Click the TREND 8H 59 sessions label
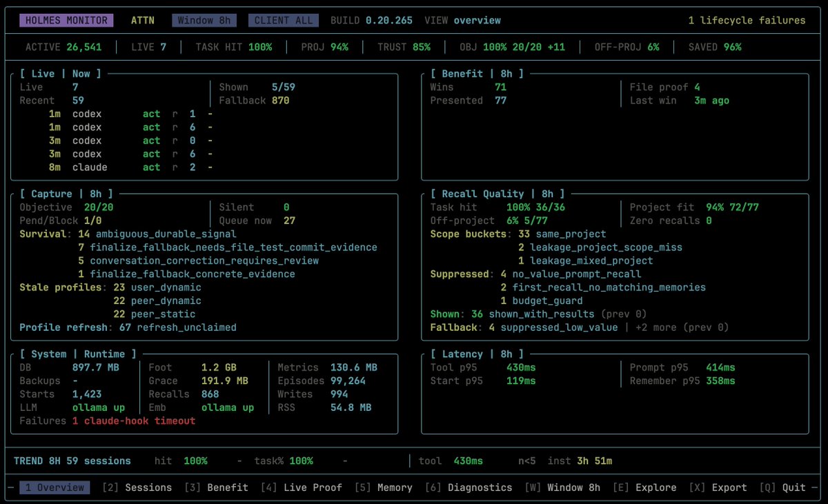The image size is (828, 504). [x=72, y=461]
